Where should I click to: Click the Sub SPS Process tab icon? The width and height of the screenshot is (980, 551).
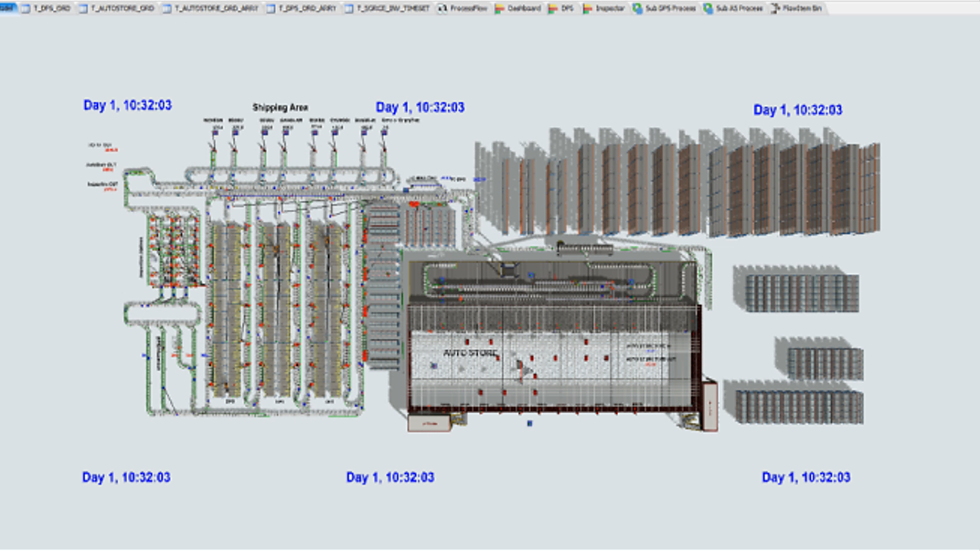638,8
